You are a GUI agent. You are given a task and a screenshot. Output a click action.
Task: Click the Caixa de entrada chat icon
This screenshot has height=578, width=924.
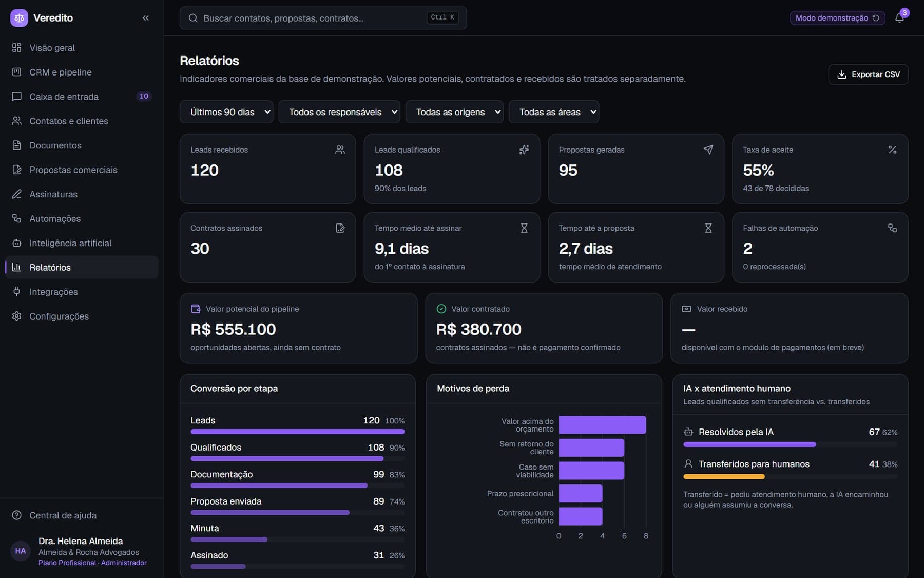(x=17, y=97)
